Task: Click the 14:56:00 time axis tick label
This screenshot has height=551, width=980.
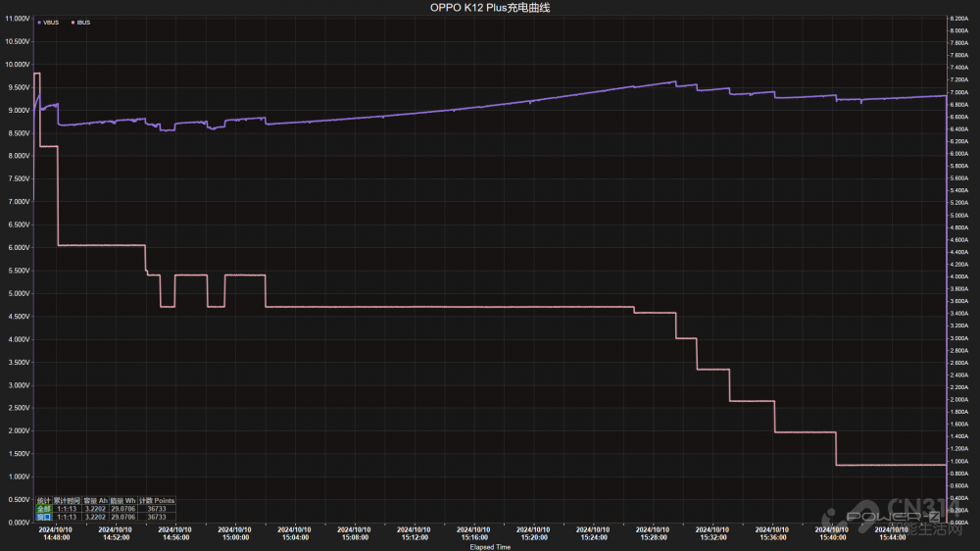Action: 175,537
